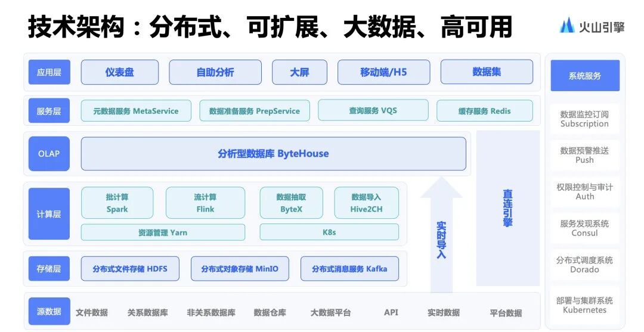Viewport: 644px width, 332px height.
Task: Click the 服务发现系统 Consul item
Action: click(x=584, y=228)
